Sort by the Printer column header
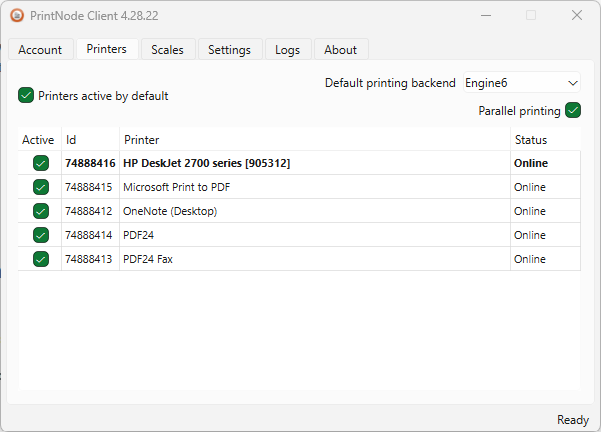This screenshot has width=601, height=432. (141, 140)
